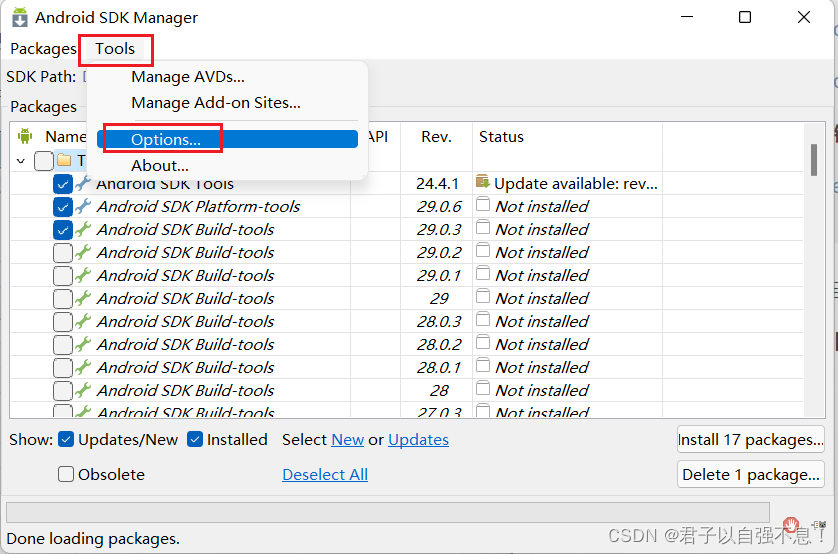This screenshot has height=554, width=838.
Task: Click the folder icon of Tools group
Action: 64,160
